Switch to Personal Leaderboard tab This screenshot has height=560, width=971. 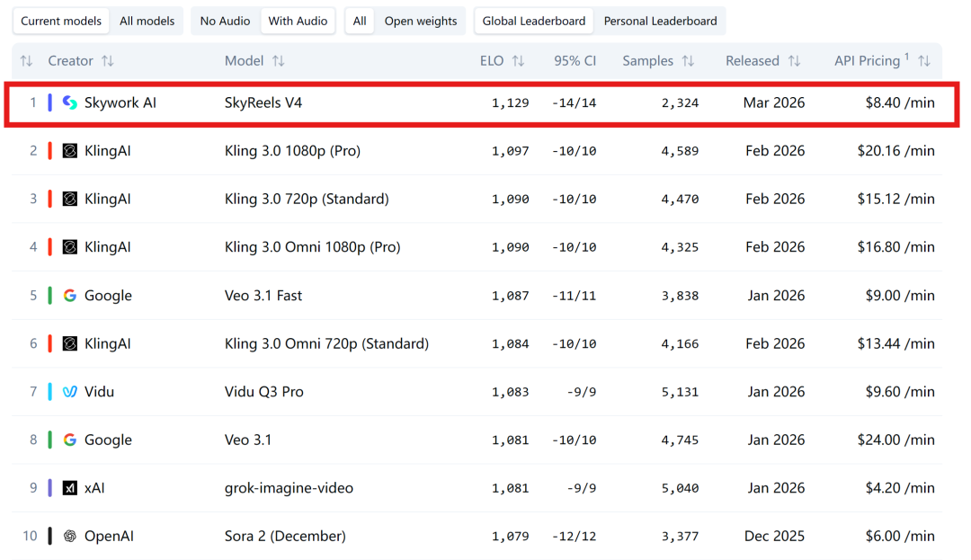[x=660, y=21]
